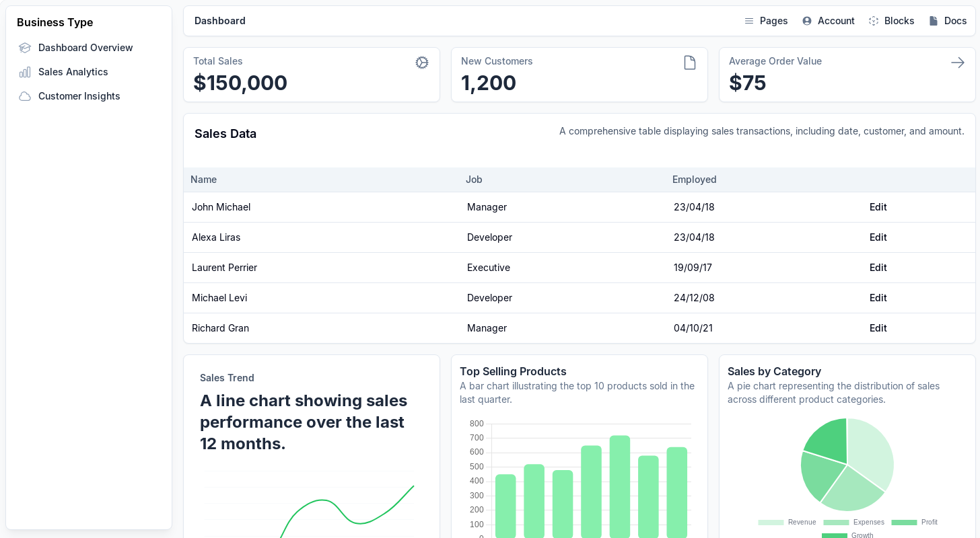Click the document icon on New Customers card
Viewport: 980px width, 538px height.
point(690,63)
